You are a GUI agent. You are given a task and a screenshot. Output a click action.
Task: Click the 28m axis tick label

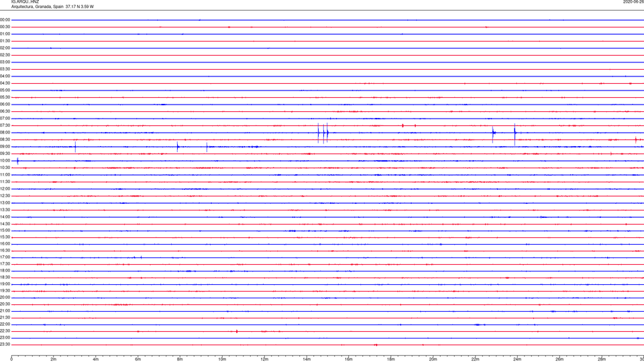click(602, 359)
